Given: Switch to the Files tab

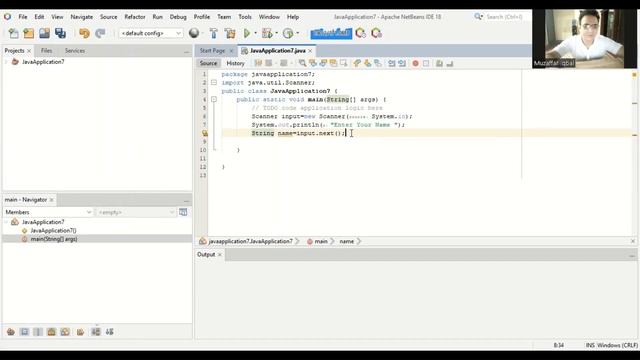Looking at the screenshot, I should tap(46, 51).
